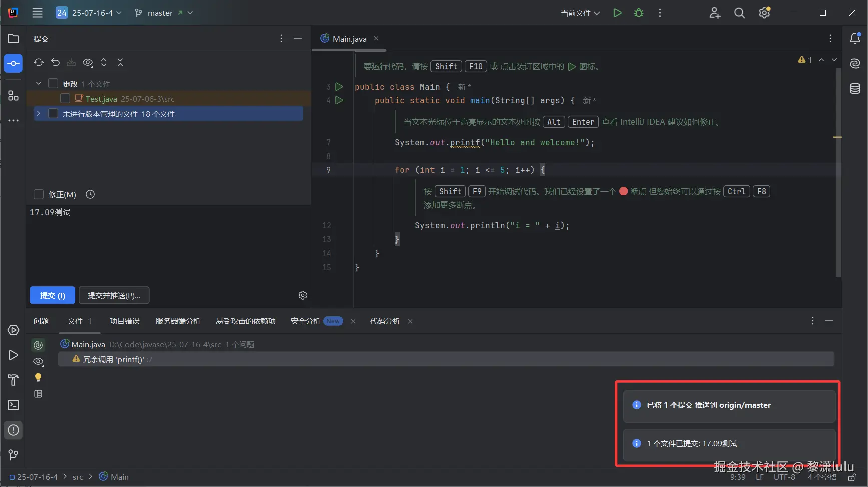Open the main hamburger menu
868x487 pixels.
pyautogui.click(x=38, y=13)
